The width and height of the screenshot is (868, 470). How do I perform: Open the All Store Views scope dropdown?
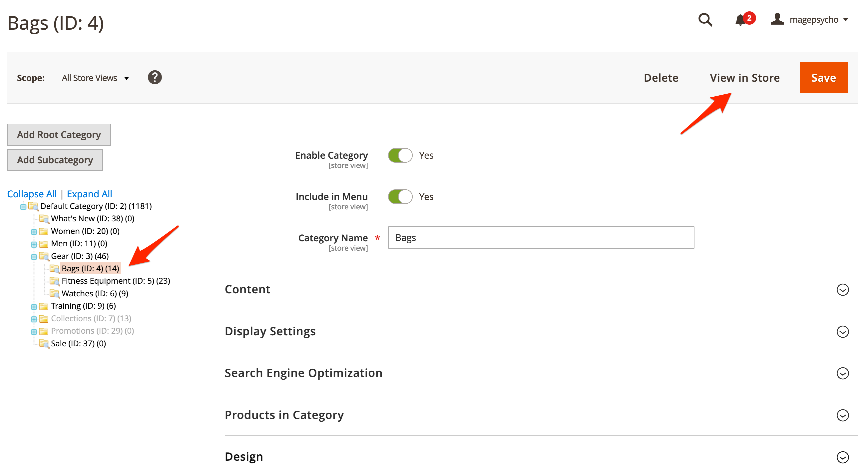point(95,78)
